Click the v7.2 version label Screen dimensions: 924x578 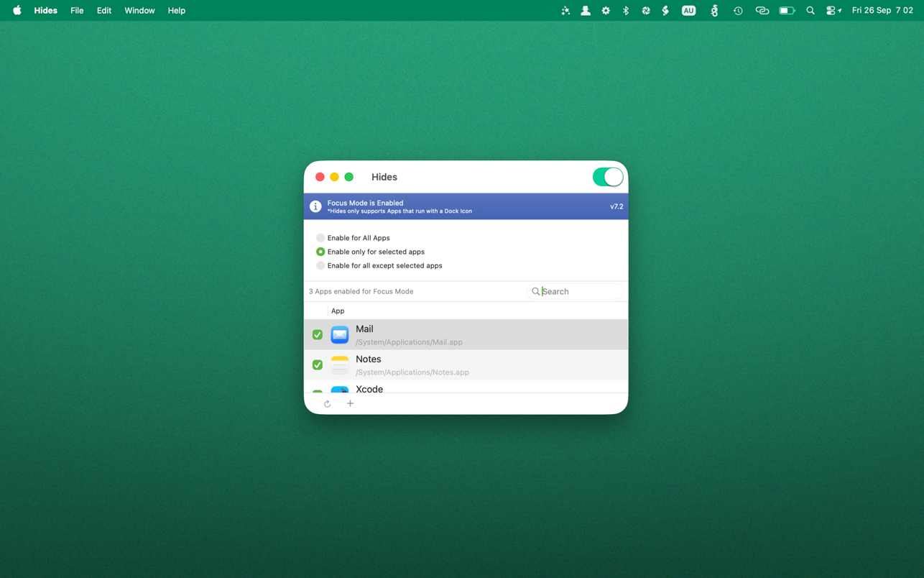tap(616, 206)
